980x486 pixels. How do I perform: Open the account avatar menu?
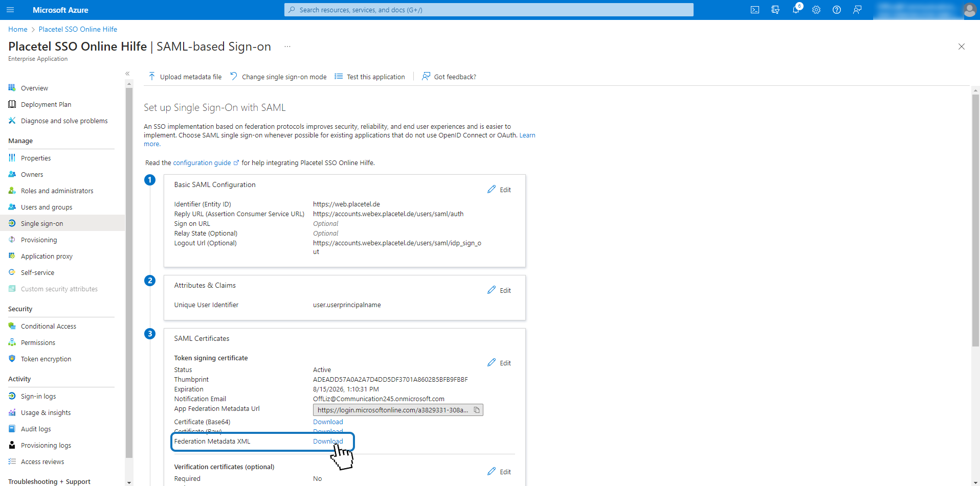pyautogui.click(x=969, y=10)
